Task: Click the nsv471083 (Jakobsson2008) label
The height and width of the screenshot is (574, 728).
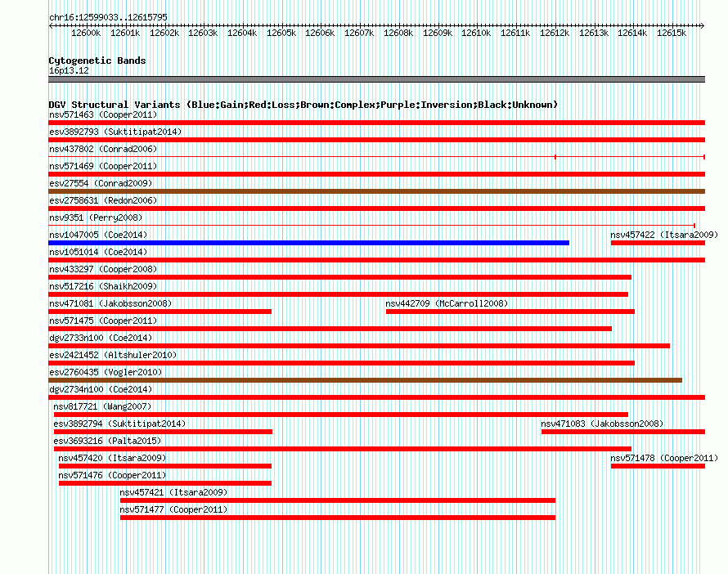Action: click(602, 424)
